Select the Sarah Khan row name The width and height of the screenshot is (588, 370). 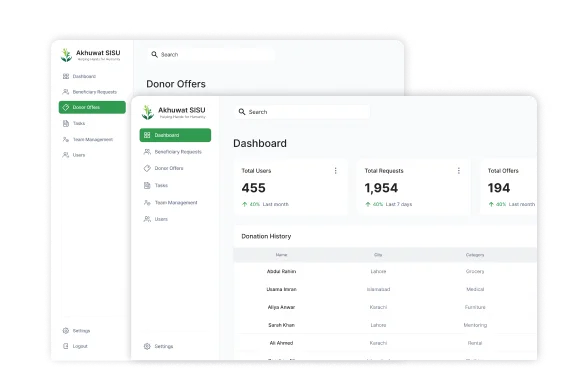(x=281, y=325)
